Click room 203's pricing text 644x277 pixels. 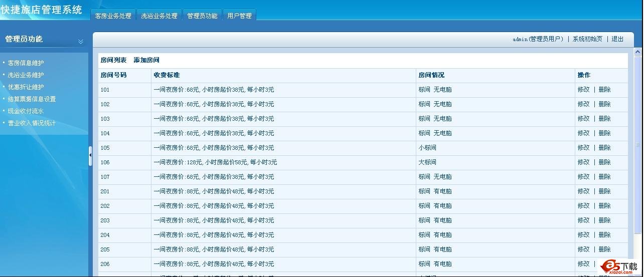coord(214,221)
